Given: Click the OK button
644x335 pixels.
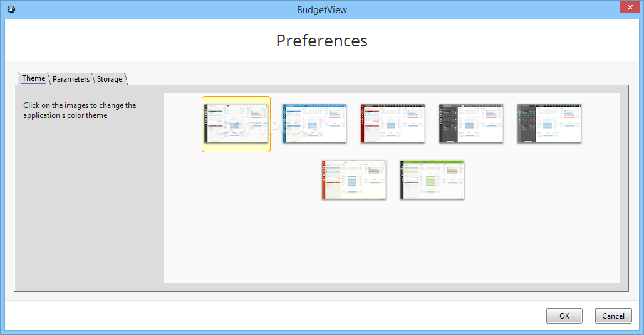Looking at the screenshot, I should coord(564,316).
